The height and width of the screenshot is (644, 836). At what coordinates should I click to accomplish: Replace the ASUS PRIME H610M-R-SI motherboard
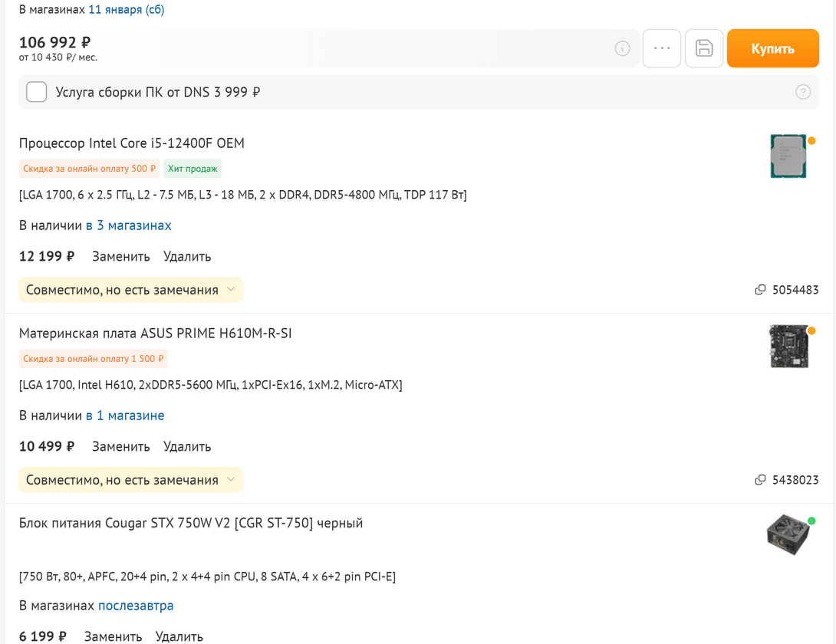tap(121, 447)
